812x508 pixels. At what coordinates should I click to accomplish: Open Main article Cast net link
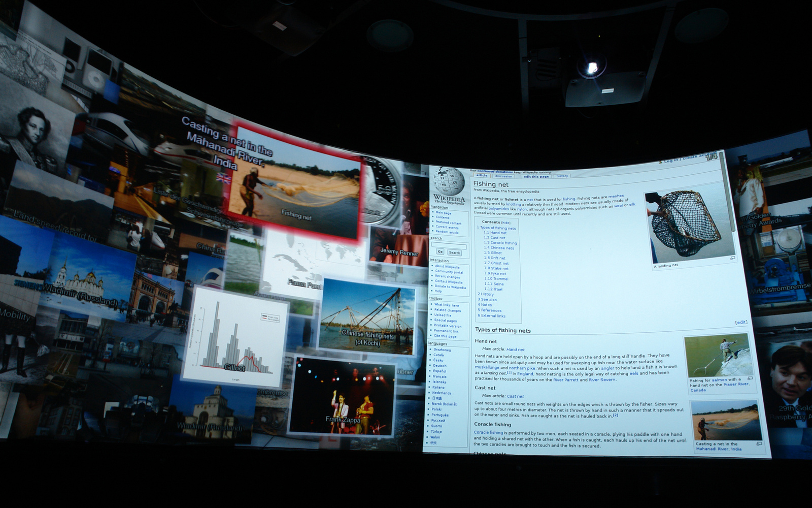click(x=515, y=396)
